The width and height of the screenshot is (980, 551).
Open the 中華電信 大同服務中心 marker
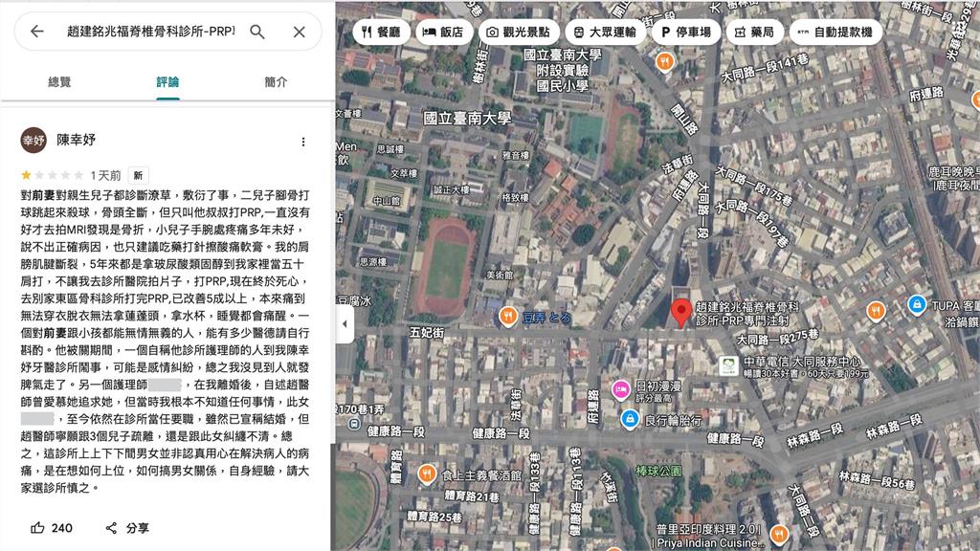pyautogui.click(x=728, y=365)
